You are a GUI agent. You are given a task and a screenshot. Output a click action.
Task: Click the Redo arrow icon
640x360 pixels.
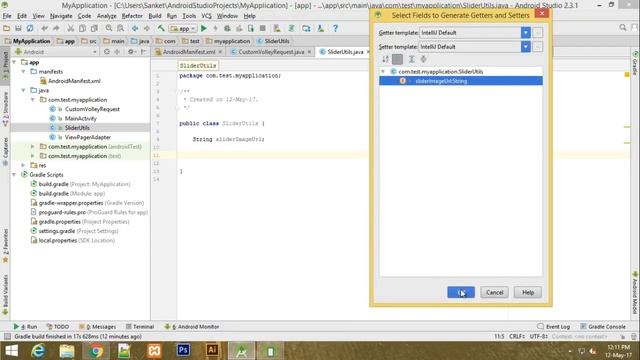[x=56, y=28]
